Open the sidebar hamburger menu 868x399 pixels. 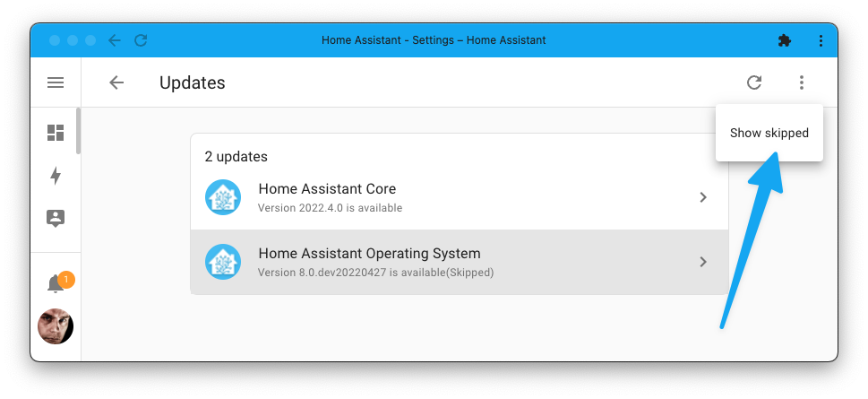56,82
